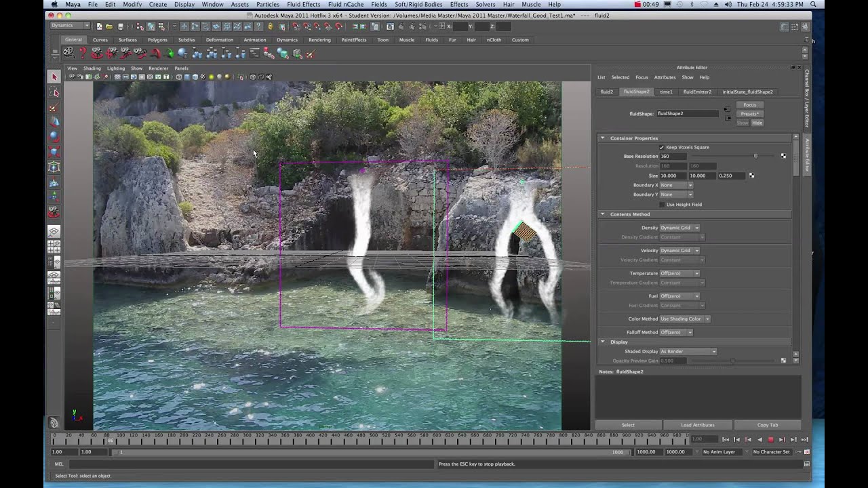Click the go to input connection icon
The height and width of the screenshot is (488, 868).
point(726,109)
